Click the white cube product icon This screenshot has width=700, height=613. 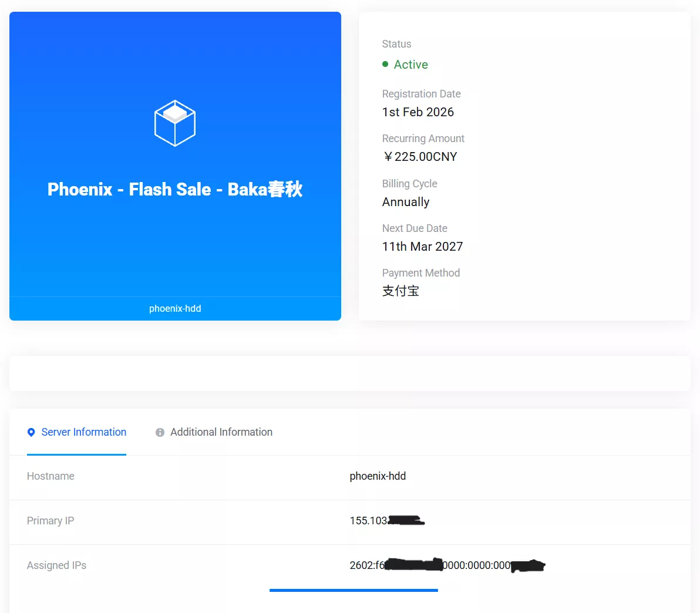[174, 123]
